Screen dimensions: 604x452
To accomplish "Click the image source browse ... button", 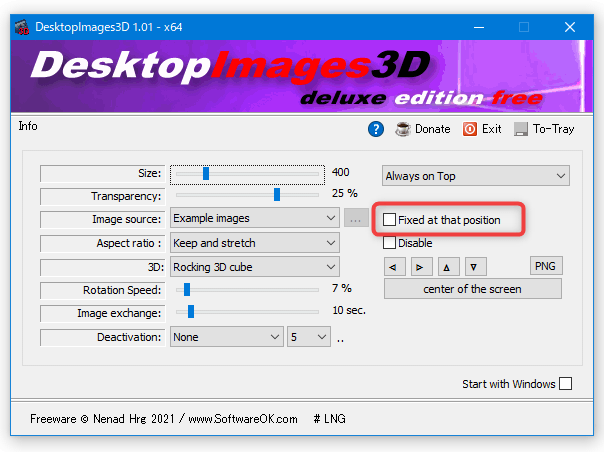I will pyautogui.click(x=356, y=218).
